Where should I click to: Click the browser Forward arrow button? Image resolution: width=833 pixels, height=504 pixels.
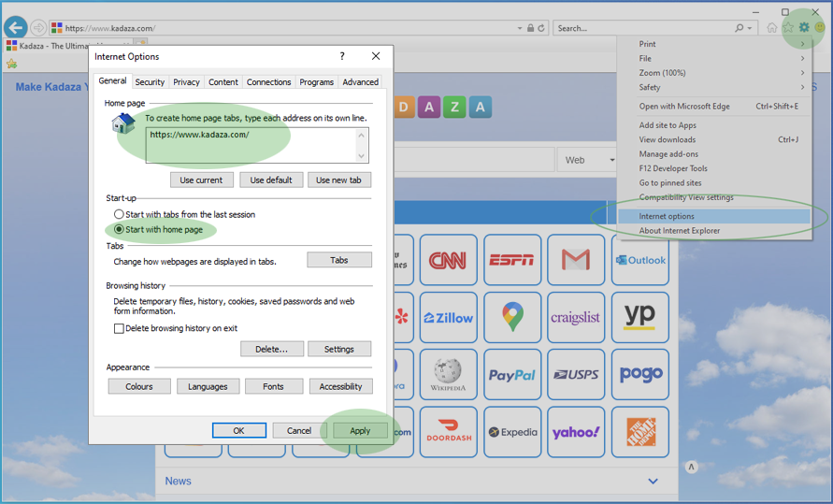[38, 28]
